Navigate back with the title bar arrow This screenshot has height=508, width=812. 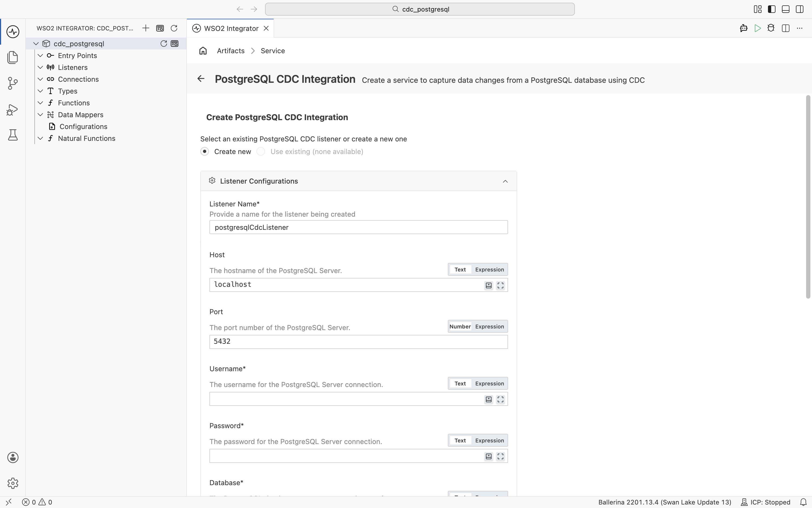tap(240, 9)
